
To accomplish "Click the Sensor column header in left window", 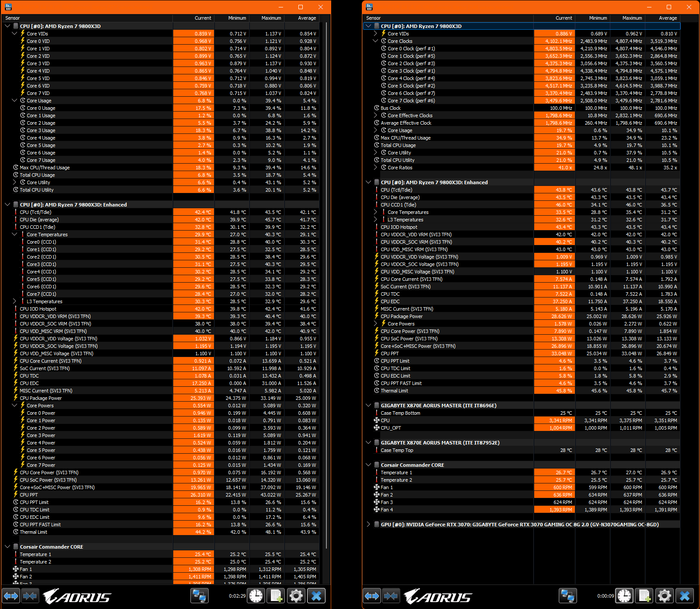I will pyautogui.click(x=87, y=18).
